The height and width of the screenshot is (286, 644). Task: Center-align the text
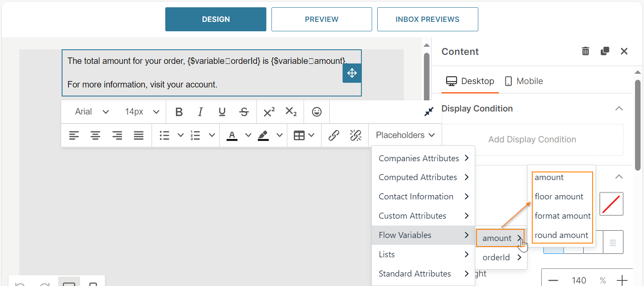click(95, 135)
